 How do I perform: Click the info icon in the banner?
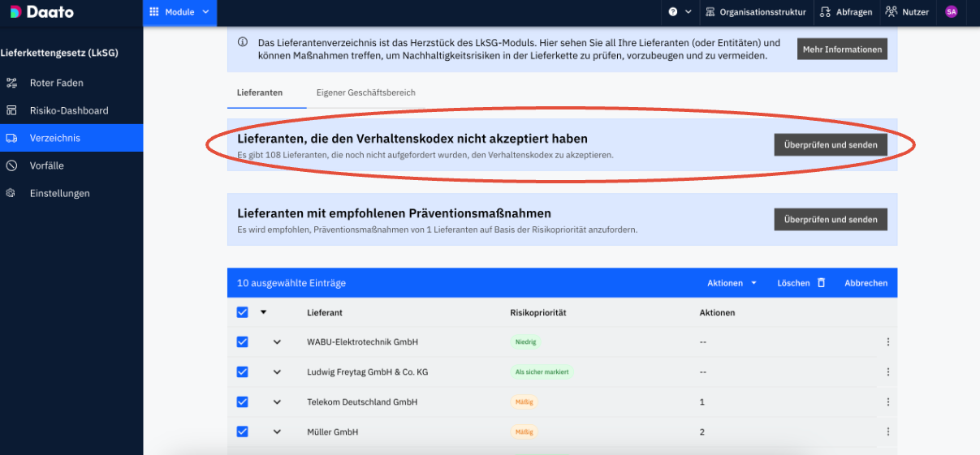(x=243, y=42)
